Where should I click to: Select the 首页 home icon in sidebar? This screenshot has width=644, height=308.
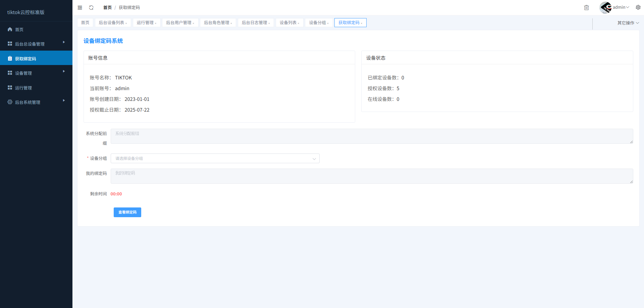click(10, 29)
